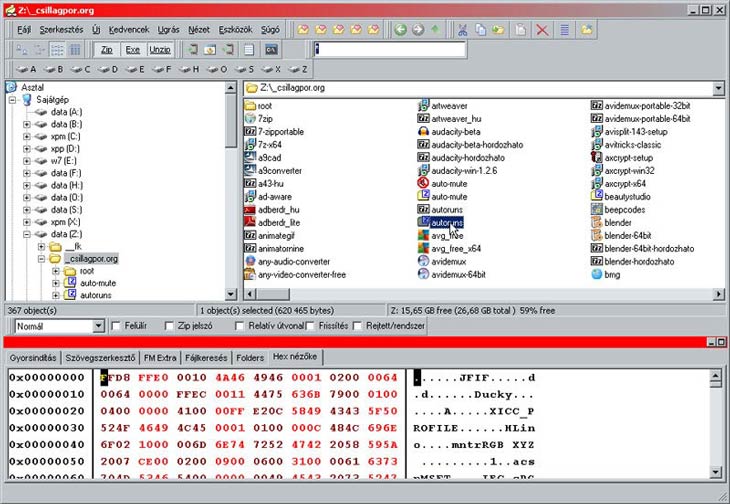
Task: Click the green Back arrow icon
Action: pyautogui.click(x=400, y=30)
